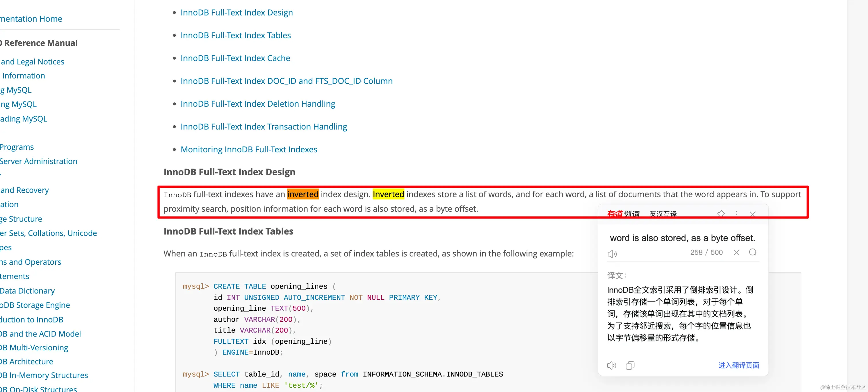The image size is (868, 392).
Task: Open InnoDB and the ACID Model entry
Action: [x=40, y=334]
